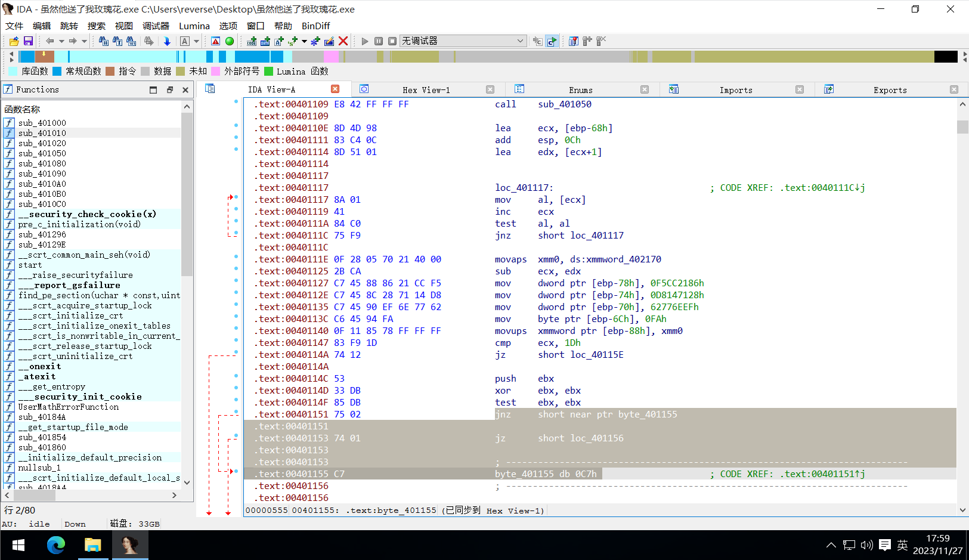The height and width of the screenshot is (560, 969).
Task: Switch to the Imports tab
Action: pos(735,90)
